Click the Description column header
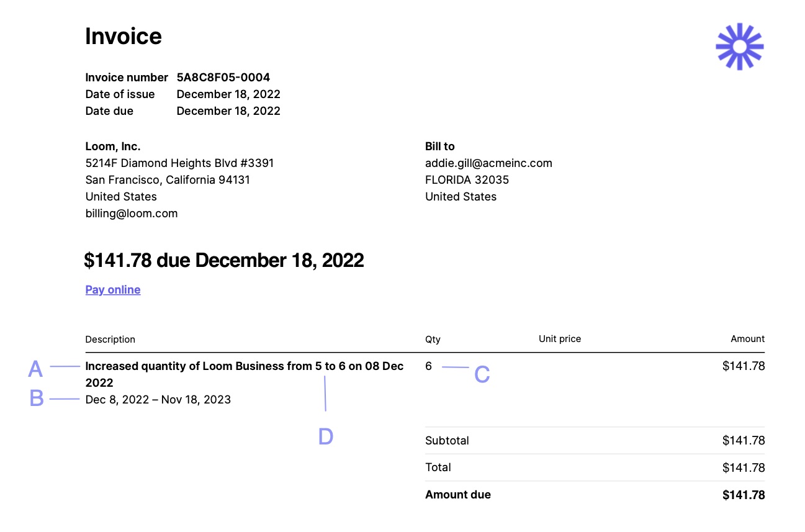805x532 pixels. tap(110, 340)
